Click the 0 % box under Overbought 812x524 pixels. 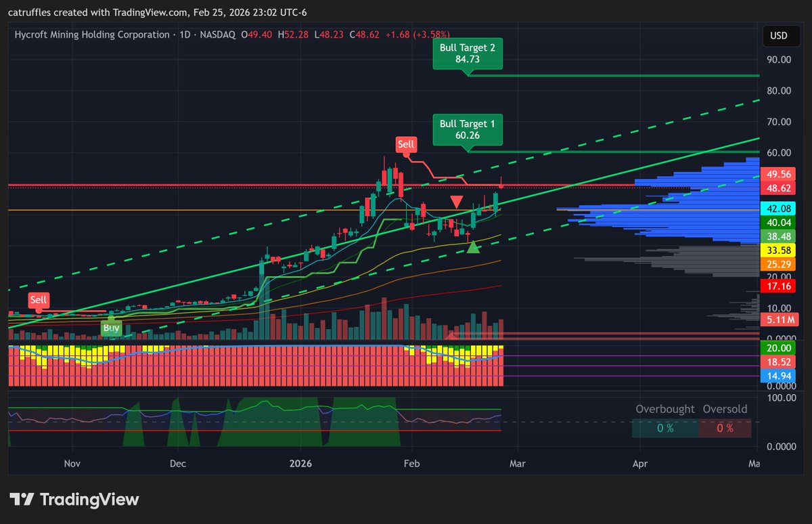tap(665, 428)
